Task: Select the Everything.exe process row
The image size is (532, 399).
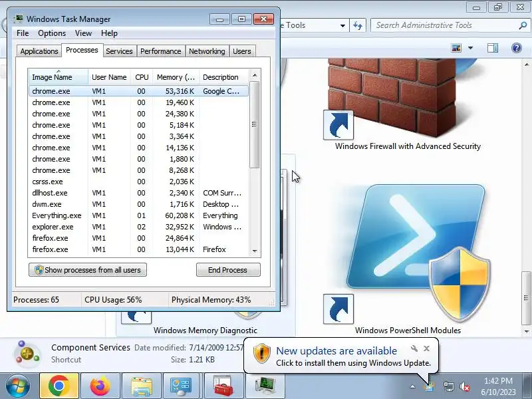Action: pos(139,215)
